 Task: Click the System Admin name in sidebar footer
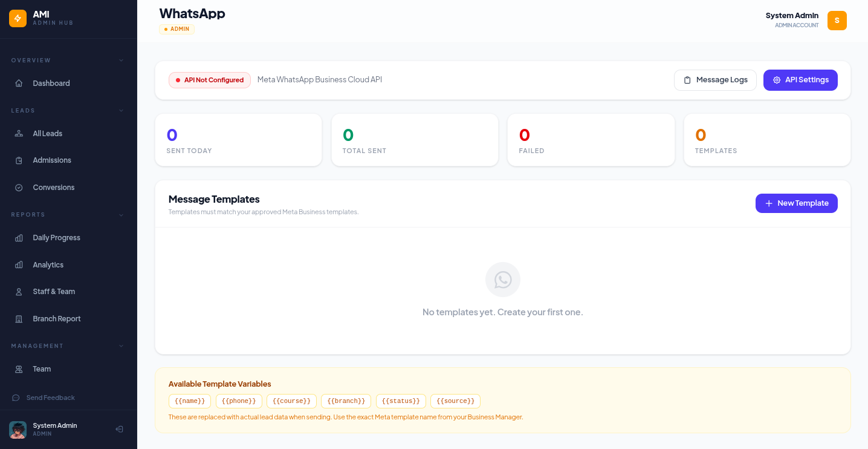[55, 425]
